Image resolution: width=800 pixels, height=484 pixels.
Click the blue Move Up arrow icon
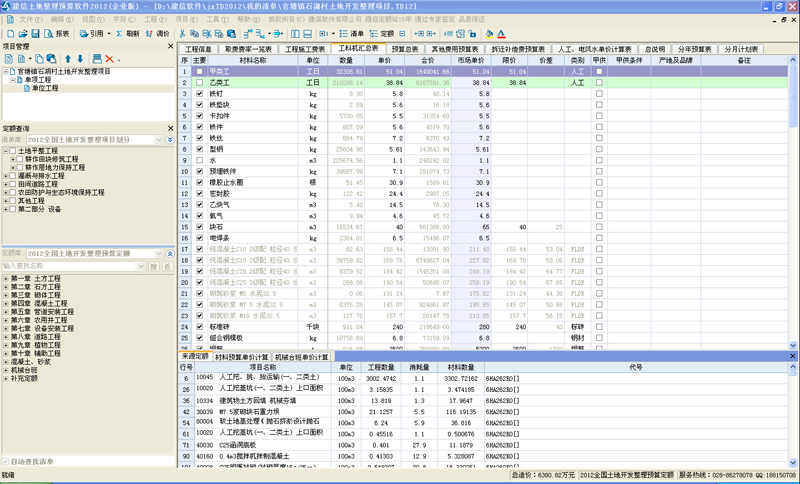pos(68,59)
